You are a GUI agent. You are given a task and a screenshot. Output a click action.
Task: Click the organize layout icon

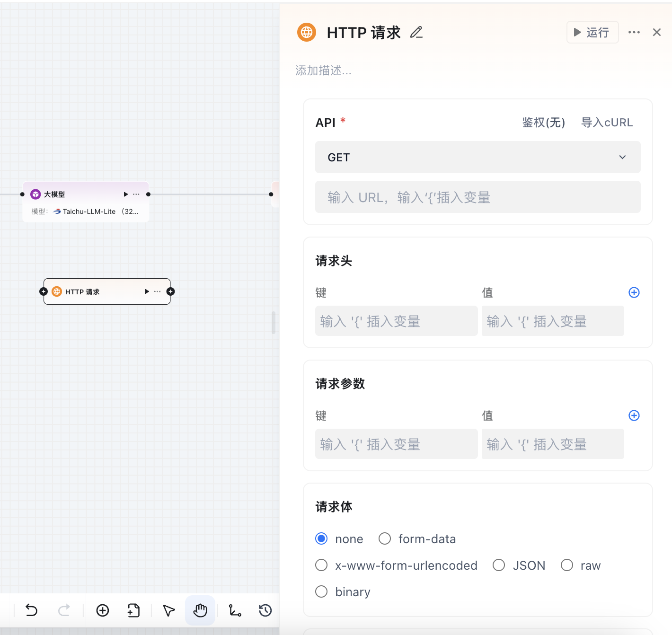pos(235,610)
